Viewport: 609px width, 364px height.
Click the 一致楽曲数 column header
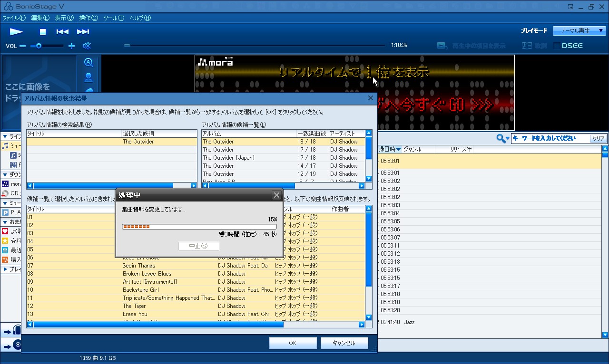click(x=312, y=134)
